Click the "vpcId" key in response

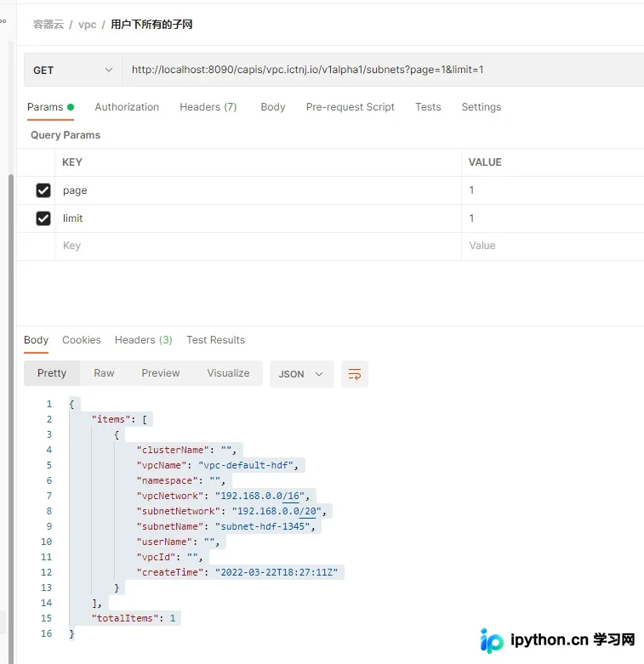[x=156, y=557]
